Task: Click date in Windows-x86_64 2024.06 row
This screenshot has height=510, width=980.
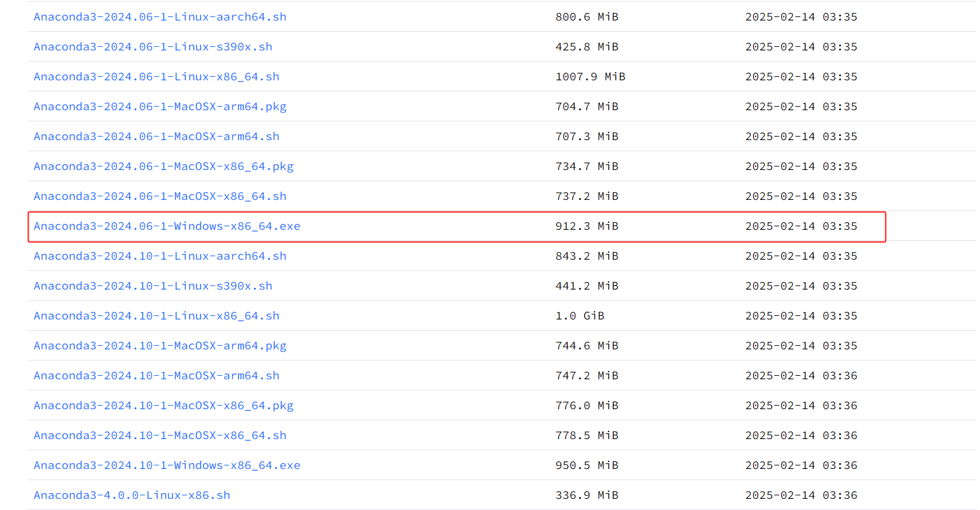Action: (x=801, y=226)
